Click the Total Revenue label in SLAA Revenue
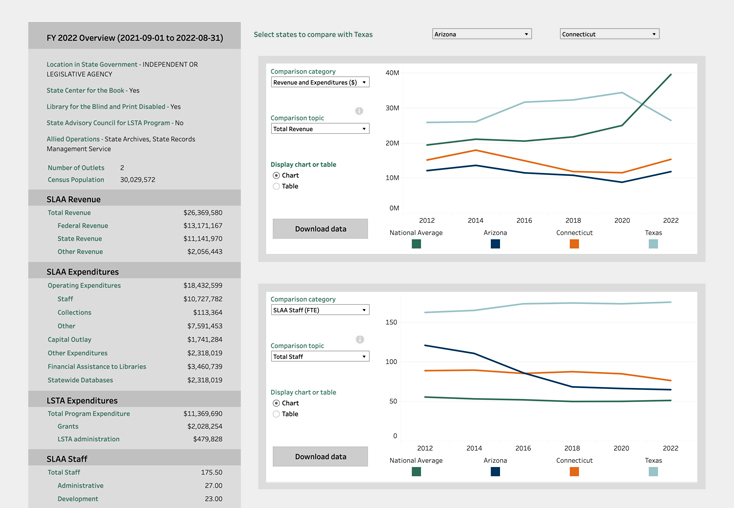734x508 pixels. tap(69, 213)
